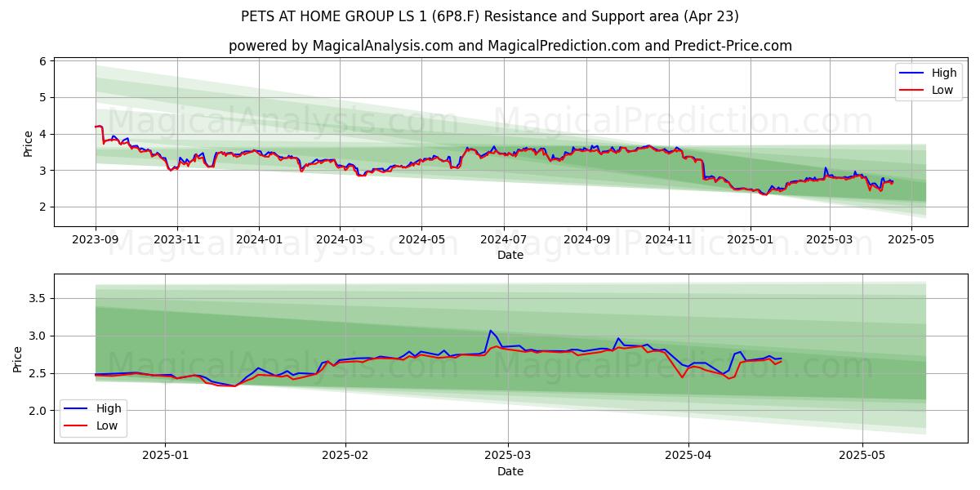The image size is (980, 490).
Task: Click the top chart '2025-01' tick label
Action: tap(750, 240)
